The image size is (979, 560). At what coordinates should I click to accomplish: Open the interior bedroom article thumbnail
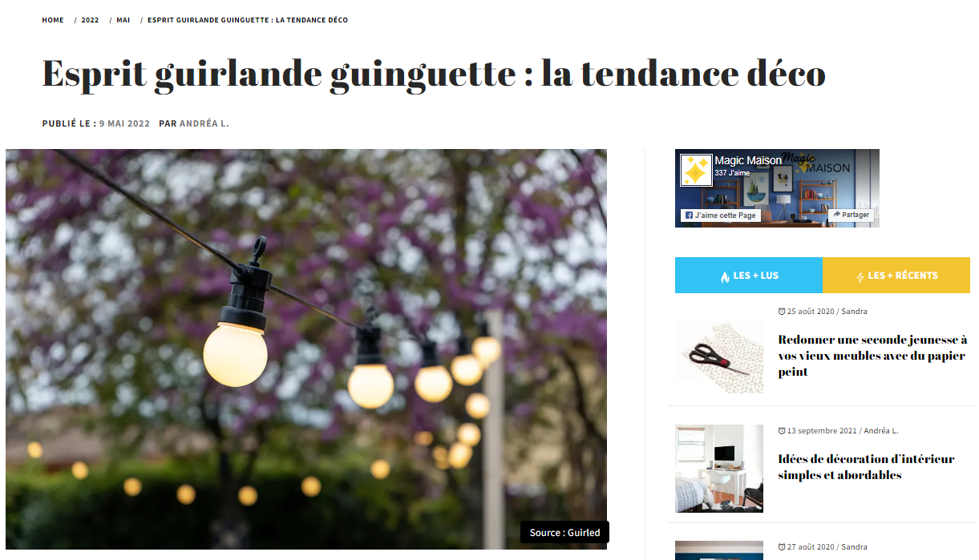coord(719,469)
